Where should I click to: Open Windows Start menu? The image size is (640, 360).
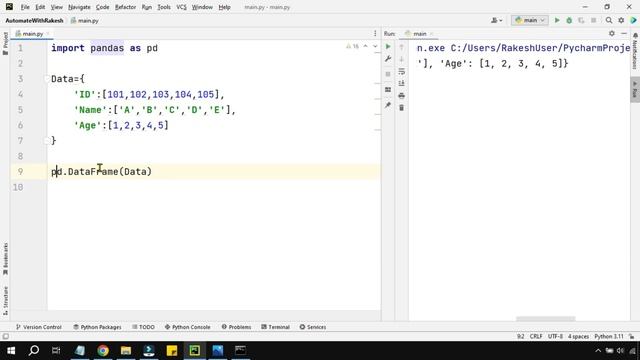[11, 351]
